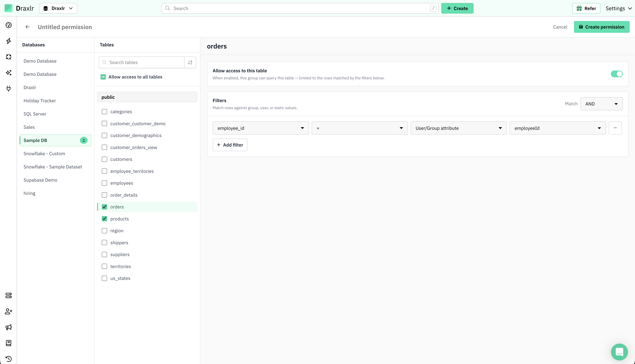Check the customer_customer_demo table checkbox

[x=104, y=123]
